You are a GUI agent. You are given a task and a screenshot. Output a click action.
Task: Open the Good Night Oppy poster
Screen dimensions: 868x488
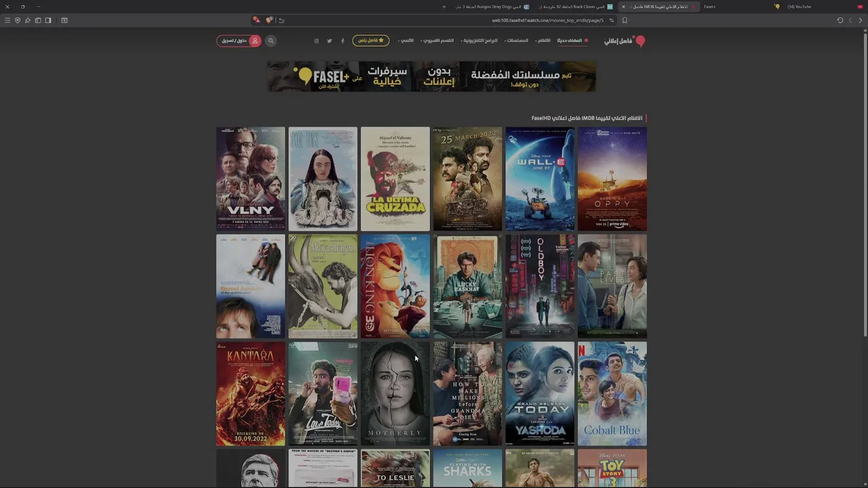tap(612, 179)
